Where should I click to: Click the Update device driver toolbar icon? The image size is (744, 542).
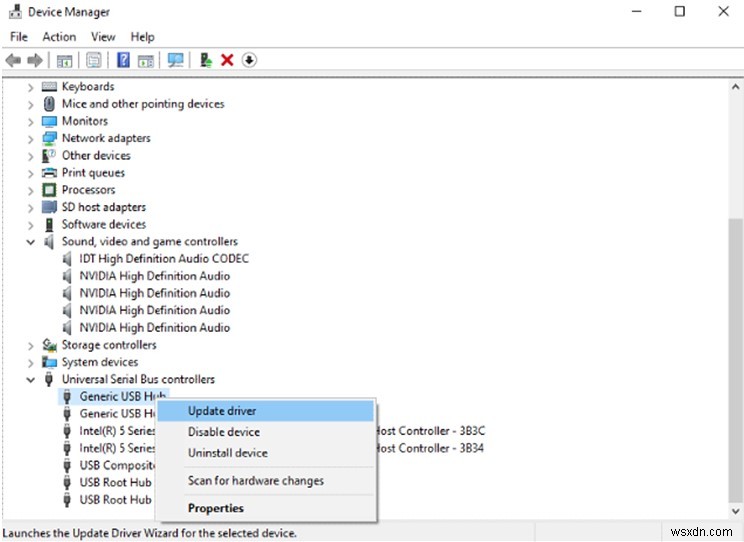coord(205,60)
